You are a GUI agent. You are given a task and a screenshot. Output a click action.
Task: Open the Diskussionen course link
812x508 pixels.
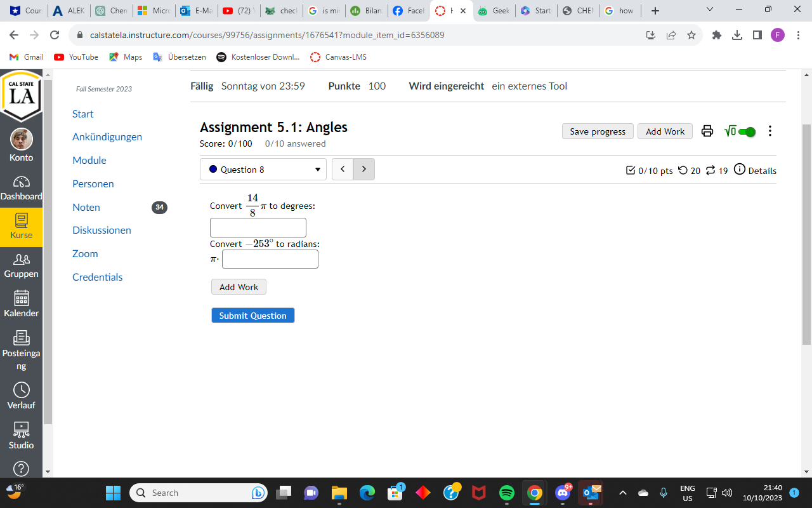[x=101, y=230]
